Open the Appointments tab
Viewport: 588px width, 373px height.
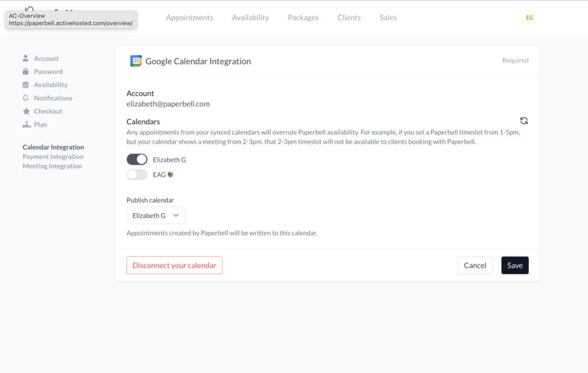pos(189,18)
